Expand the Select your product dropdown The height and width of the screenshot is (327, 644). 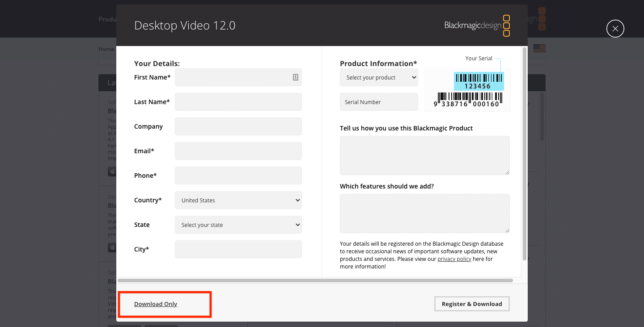click(x=379, y=77)
